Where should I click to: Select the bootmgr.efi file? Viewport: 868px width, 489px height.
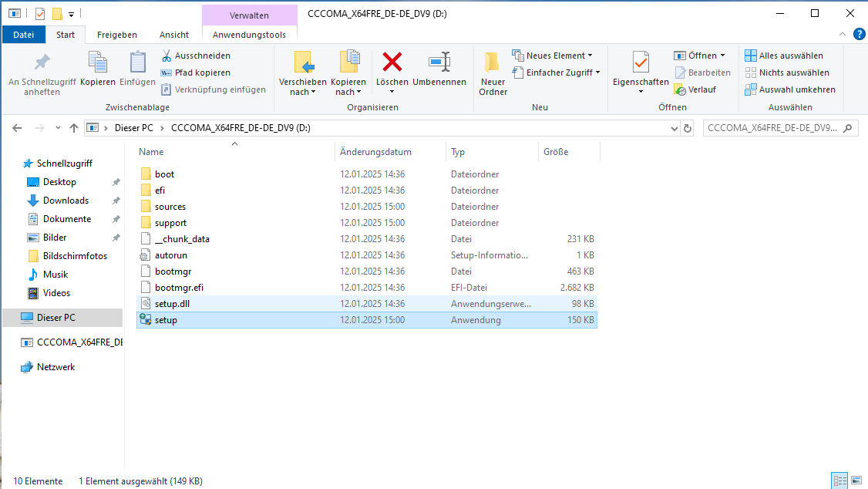pos(366,288)
